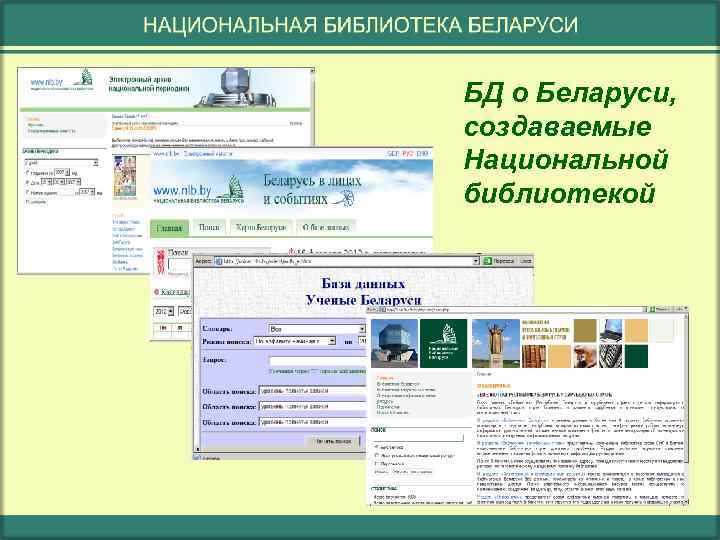The width and height of the screenshot is (720, 540).
Task: Click the olive color tile in header mosaic
Action: click(x=585, y=331)
